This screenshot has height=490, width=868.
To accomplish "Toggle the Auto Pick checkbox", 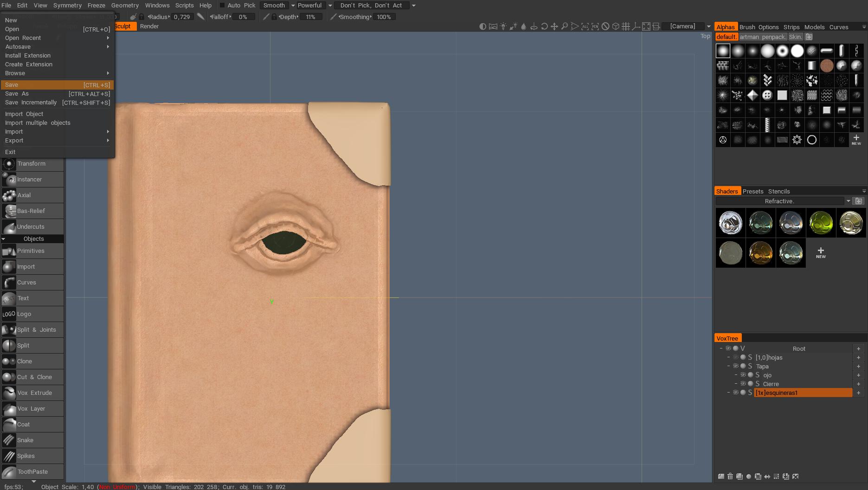I will (222, 6).
